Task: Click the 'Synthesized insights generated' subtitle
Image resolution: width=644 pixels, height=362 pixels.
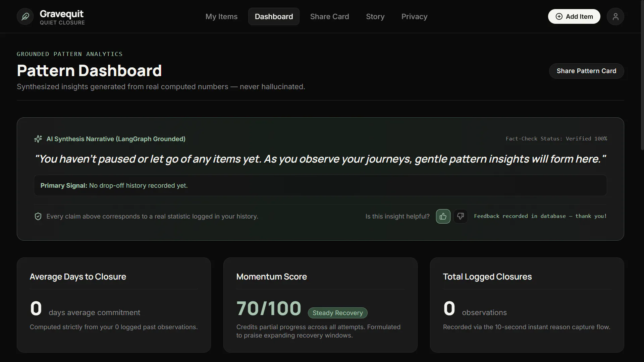Action: (x=161, y=86)
